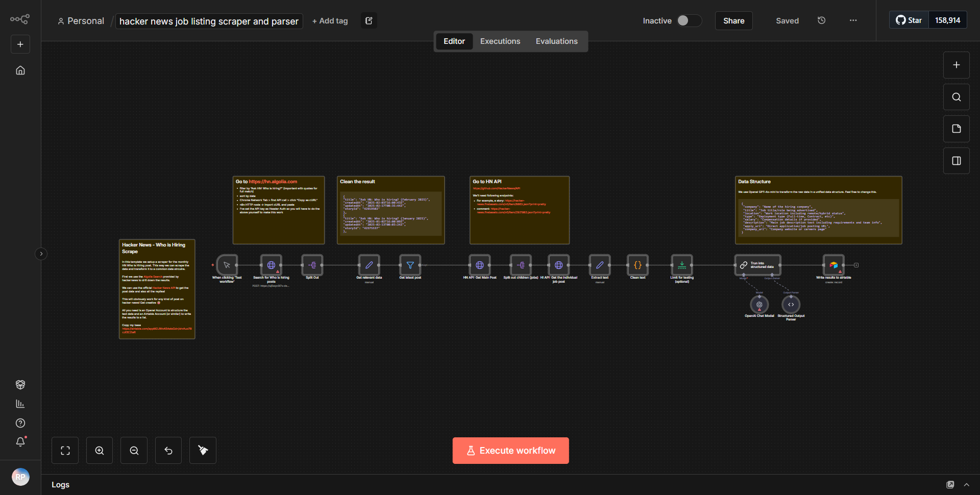Reset the canvas view with fit-to-screen icon
The width and height of the screenshot is (980, 495).
(65, 450)
